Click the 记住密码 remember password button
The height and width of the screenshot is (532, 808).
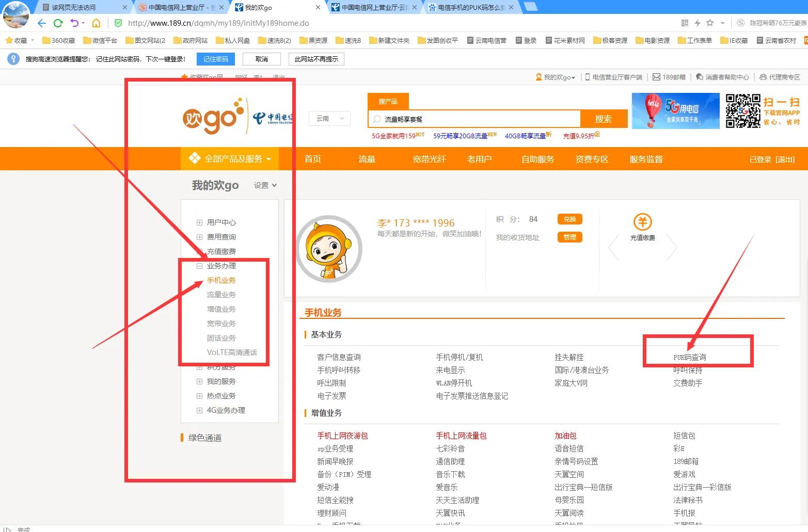(215, 59)
